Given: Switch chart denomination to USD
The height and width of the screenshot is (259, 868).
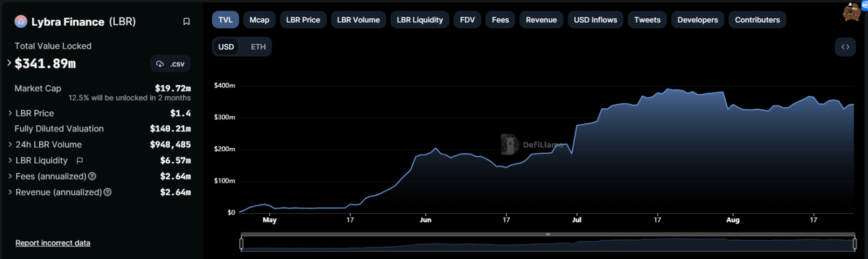Looking at the screenshot, I should point(226,47).
